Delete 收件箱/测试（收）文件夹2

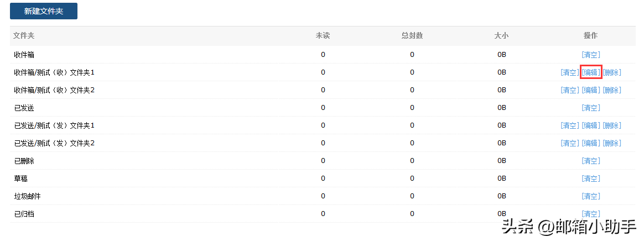coord(611,90)
